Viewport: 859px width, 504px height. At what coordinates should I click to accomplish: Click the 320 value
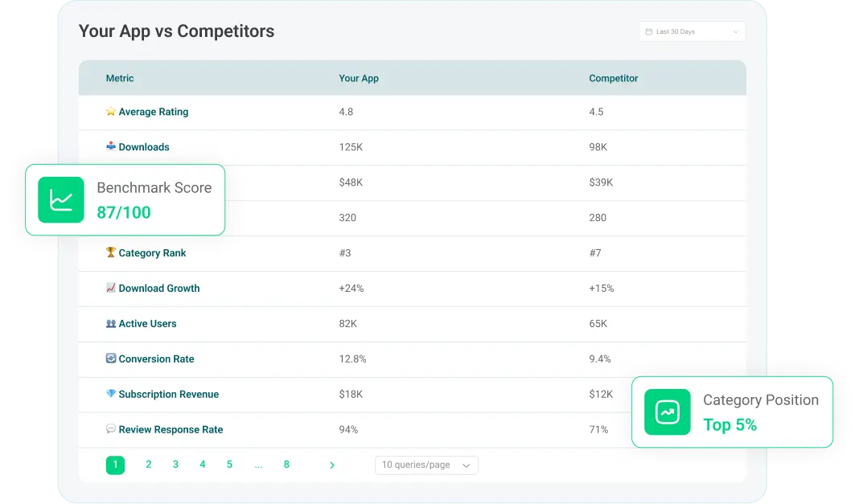[x=348, y=218]
